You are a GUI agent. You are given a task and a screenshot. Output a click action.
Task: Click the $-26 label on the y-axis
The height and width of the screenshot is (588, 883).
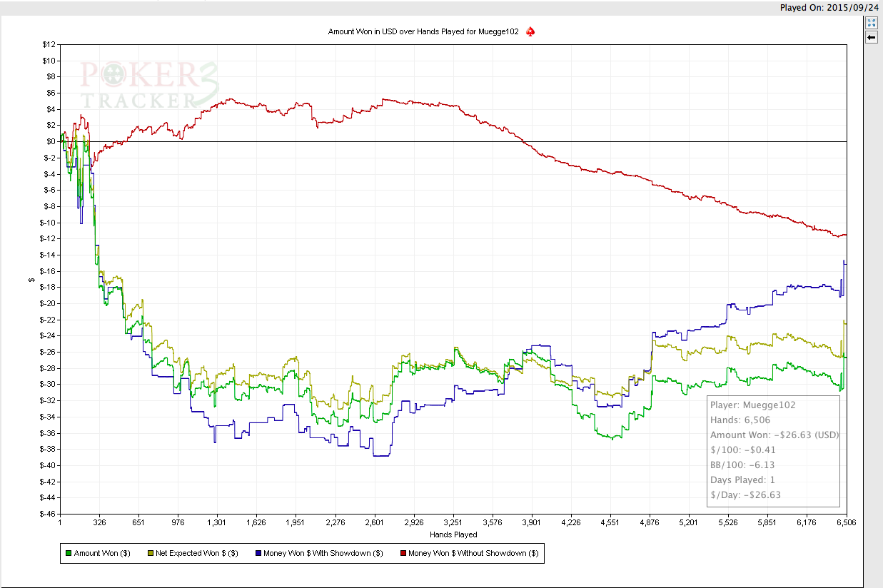tap(47, 352)
